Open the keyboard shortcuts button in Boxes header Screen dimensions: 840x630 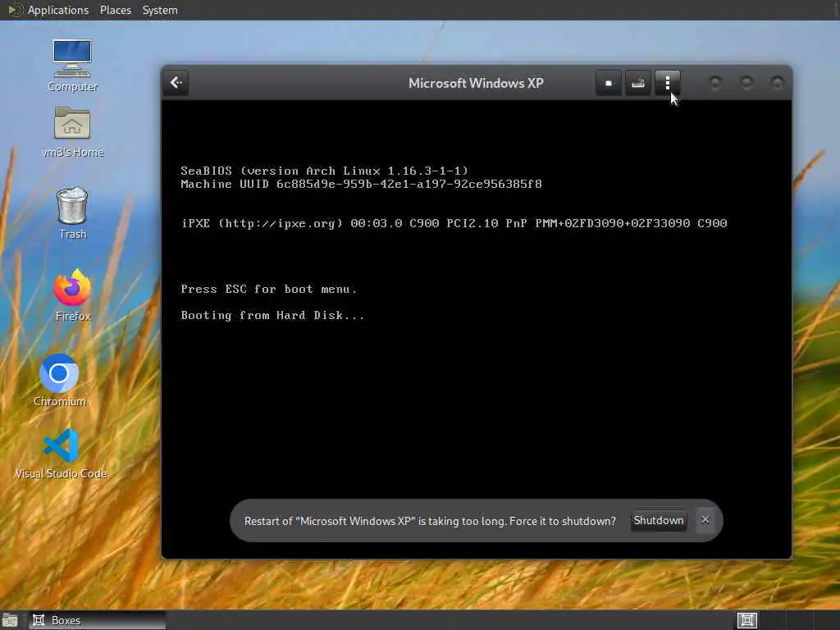pos(638,83)
